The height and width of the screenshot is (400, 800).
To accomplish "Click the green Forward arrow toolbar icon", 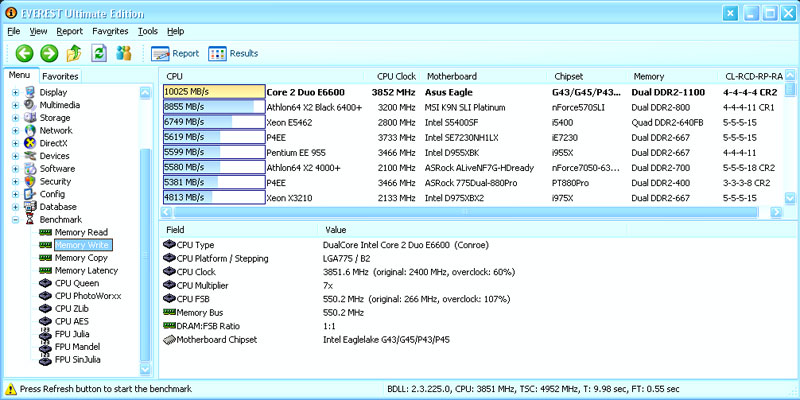I will click(49, 53).
